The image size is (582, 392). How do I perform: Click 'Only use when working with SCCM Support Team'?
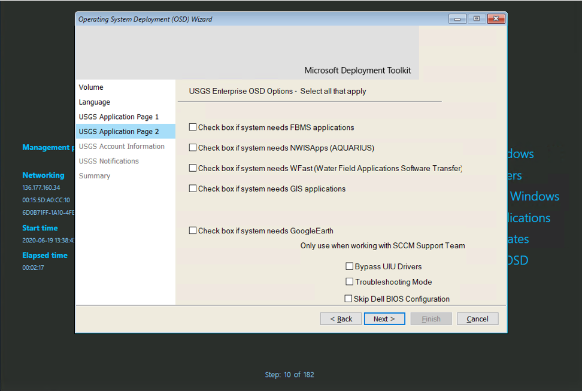(x=383, y=245)
